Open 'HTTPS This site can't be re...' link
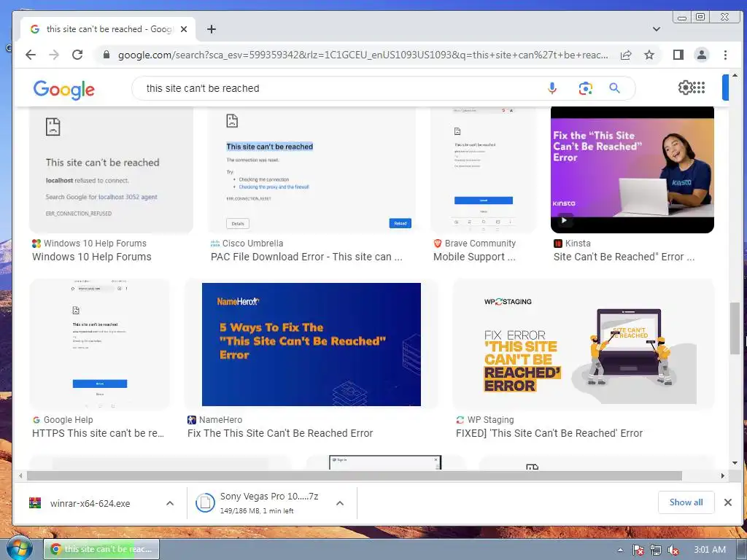The image size is (747, 560). point(98,433)
